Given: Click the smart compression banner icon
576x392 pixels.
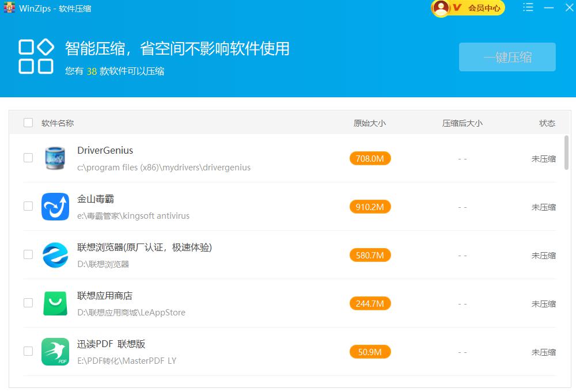Looking at the screenshot, I should (36, 56).
